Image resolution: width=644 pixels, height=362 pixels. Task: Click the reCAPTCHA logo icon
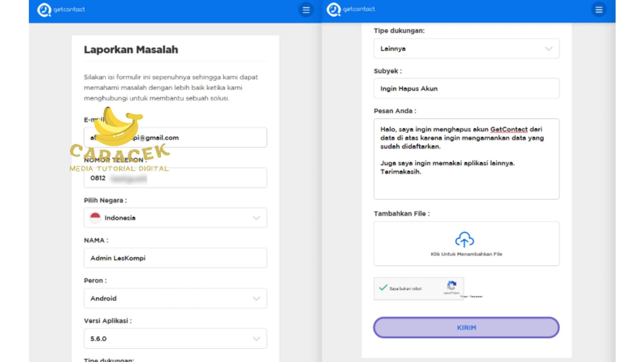click(x=451, y=286)
